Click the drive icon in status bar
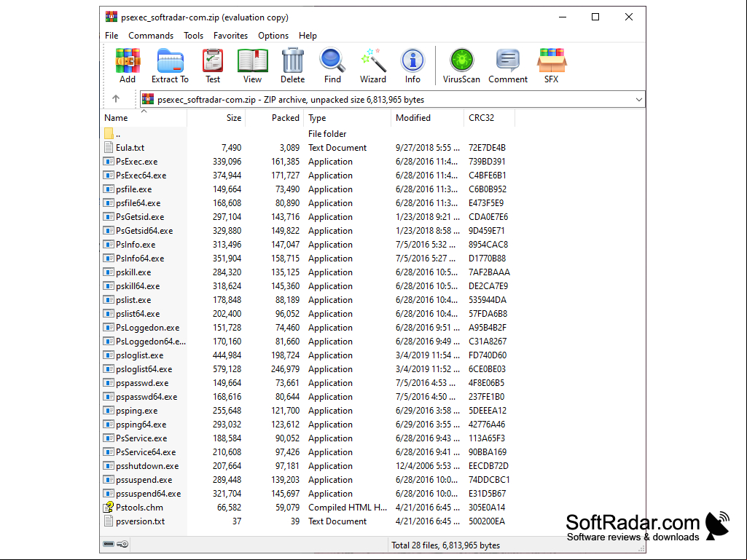This screenshot has height=560, width=747. click(109, 544)
